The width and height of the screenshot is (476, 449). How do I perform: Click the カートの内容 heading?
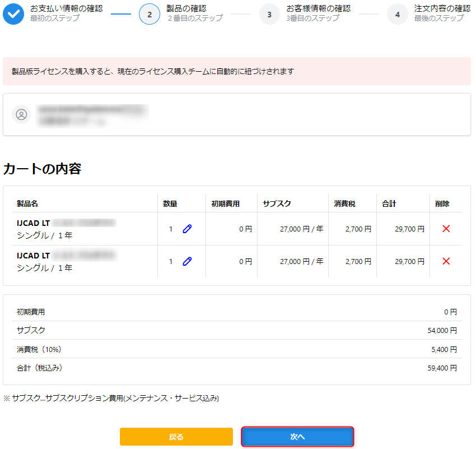click(x=42, y=169)
